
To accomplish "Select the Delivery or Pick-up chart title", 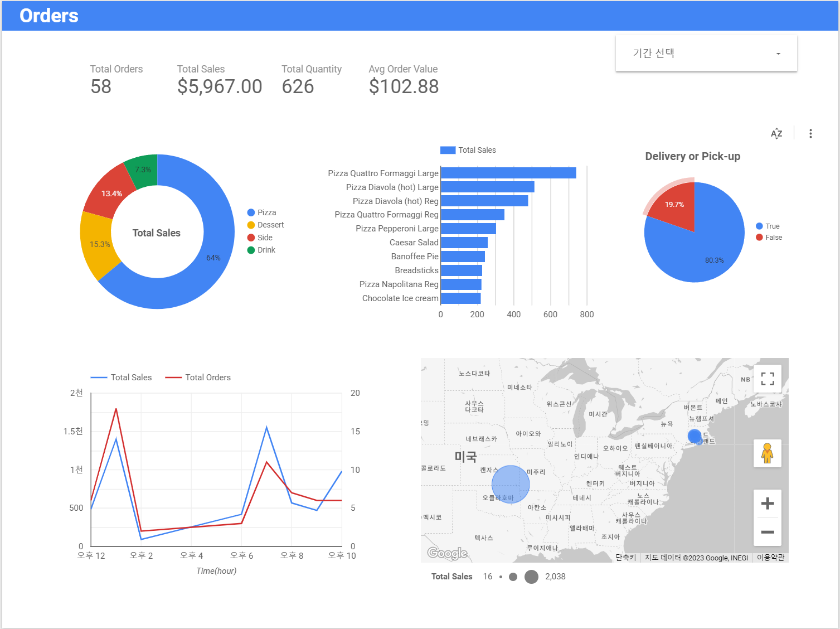I will tap(692, 156).
